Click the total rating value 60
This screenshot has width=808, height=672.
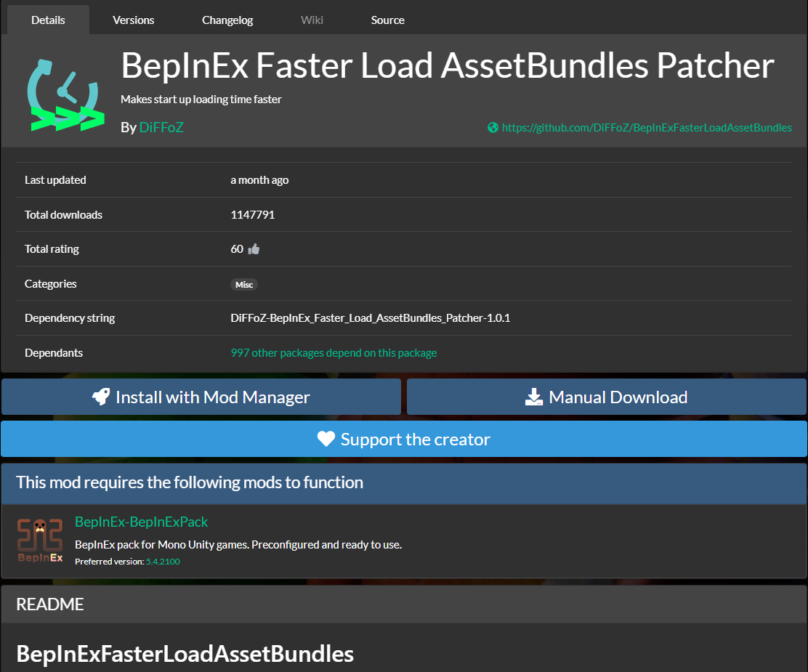point(237,249)
